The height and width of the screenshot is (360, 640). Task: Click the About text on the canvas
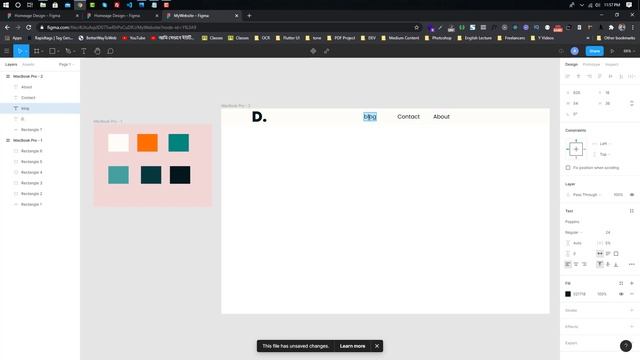(x=441, y=117)
